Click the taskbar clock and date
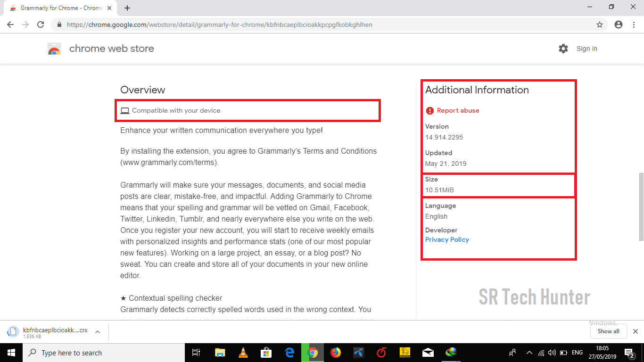 (603, 353)
